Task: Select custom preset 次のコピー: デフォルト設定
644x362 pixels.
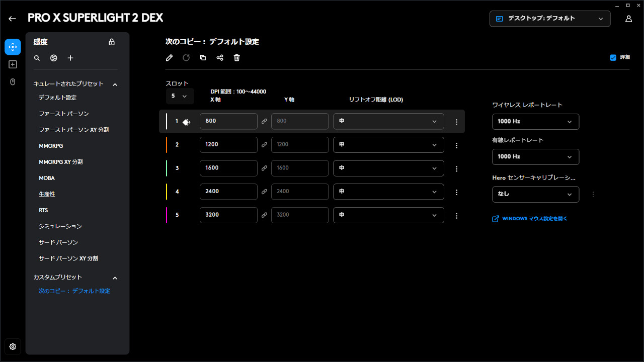Action: tap(74, 291)
